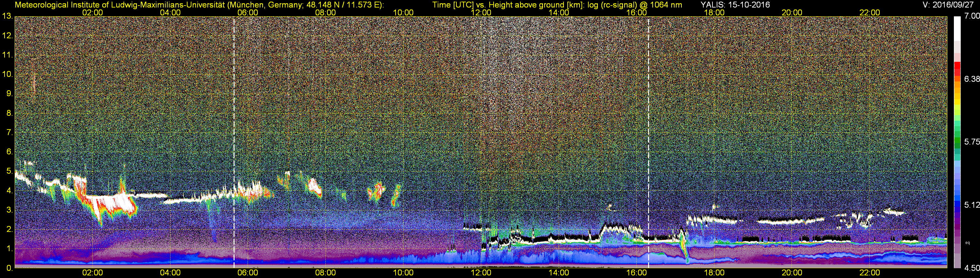Click the 13 km height axis label
This screenshot has width=980, height=278.
pyautogui.click(x=7, y=16)
